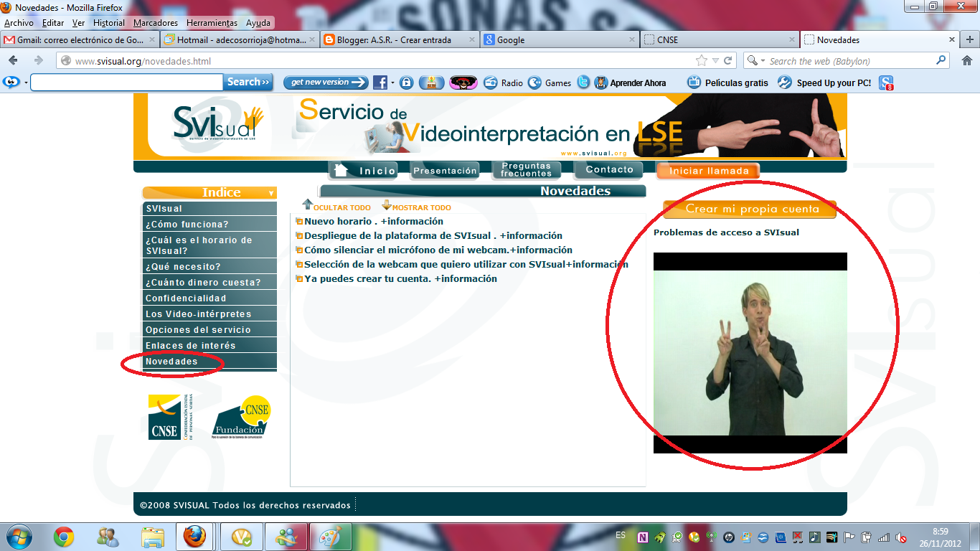The image size is (980, 551).
Task: Click Crear mi propia cuenta button
Action: tap(750, 209)
